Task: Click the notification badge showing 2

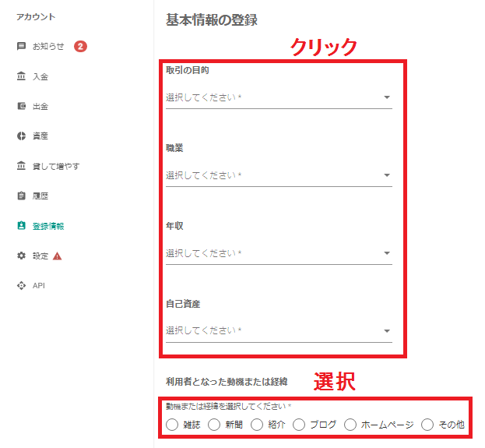Action: [x=80, y=47]
